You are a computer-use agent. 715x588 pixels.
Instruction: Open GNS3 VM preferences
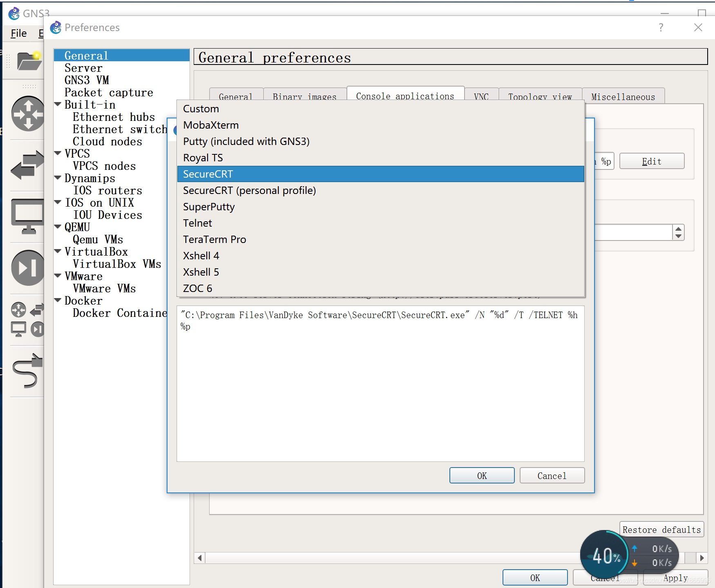tap(87, 80)
